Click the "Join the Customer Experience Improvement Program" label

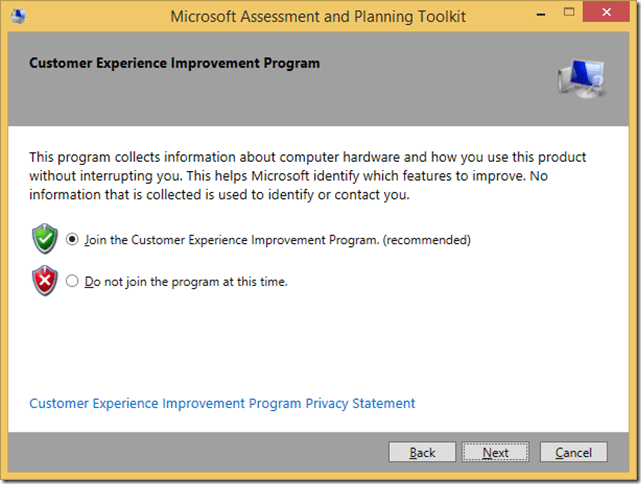tap(277, 240)
